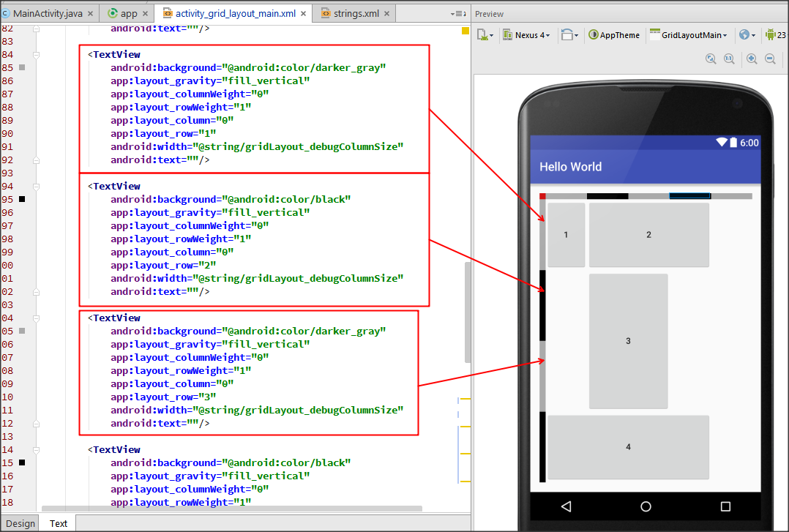The image size is (789, 532).
Task: Click line number 93 in the gutter
Action: (7, 173)
